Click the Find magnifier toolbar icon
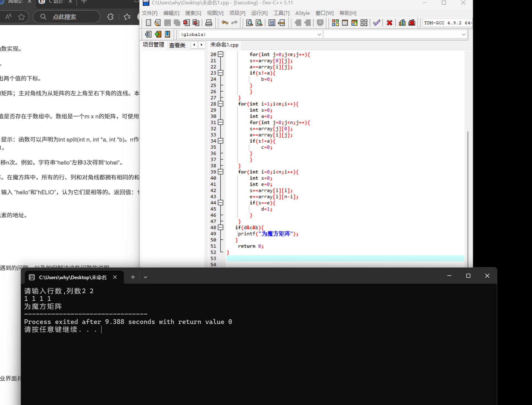 pyautogui.click(x=249, y=23)
